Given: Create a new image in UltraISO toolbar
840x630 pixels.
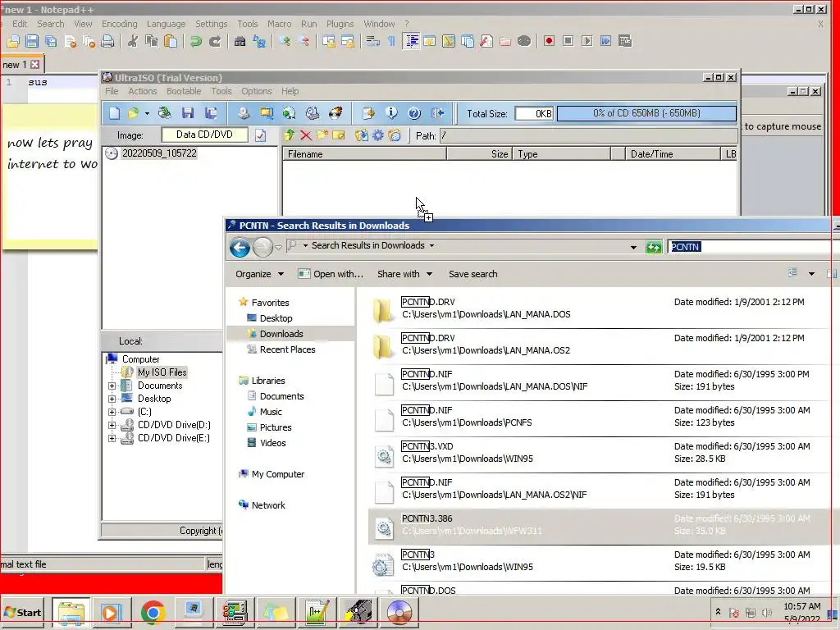Looking at the screenshot, I should click(x=114, y=113).
